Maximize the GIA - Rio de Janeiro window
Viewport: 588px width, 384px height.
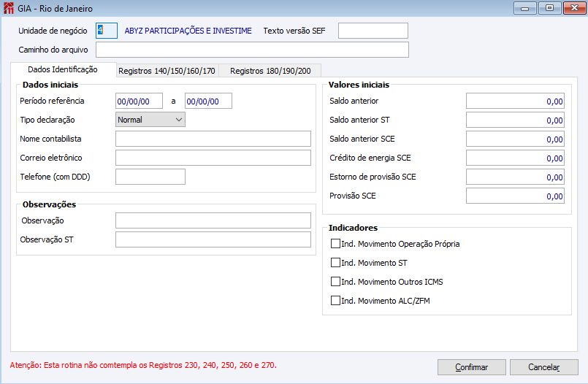click(x=549, y=8)
